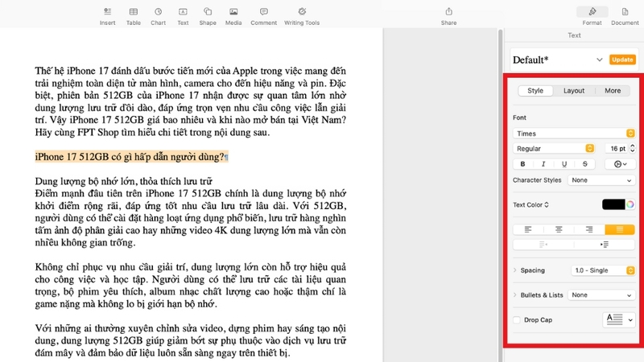
Task: Open Writing Tools
Action: [x=302, y=16]
